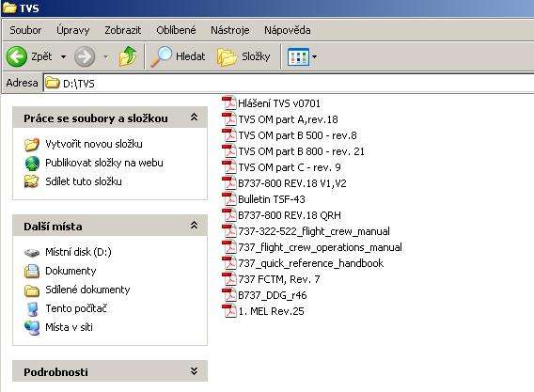Select file name B737-800 REV.18 V1,V2
534x392 pixels.
tap(291, 183)
